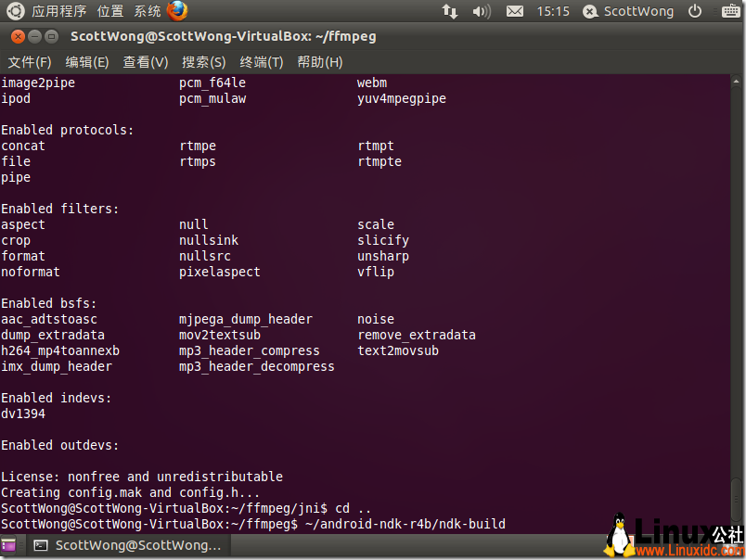Open the terminal's 帮助(H) menu
The width and height of the screenshot is (746, 560).
pyautogui.click(x=319, y=61)
